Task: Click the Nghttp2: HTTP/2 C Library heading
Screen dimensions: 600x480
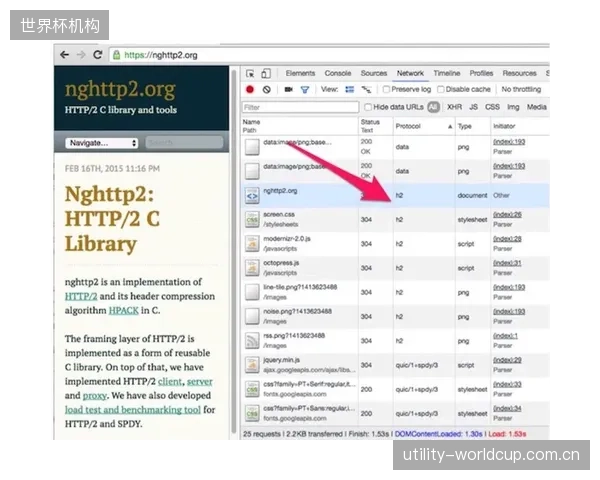Action: pos(112,219)
